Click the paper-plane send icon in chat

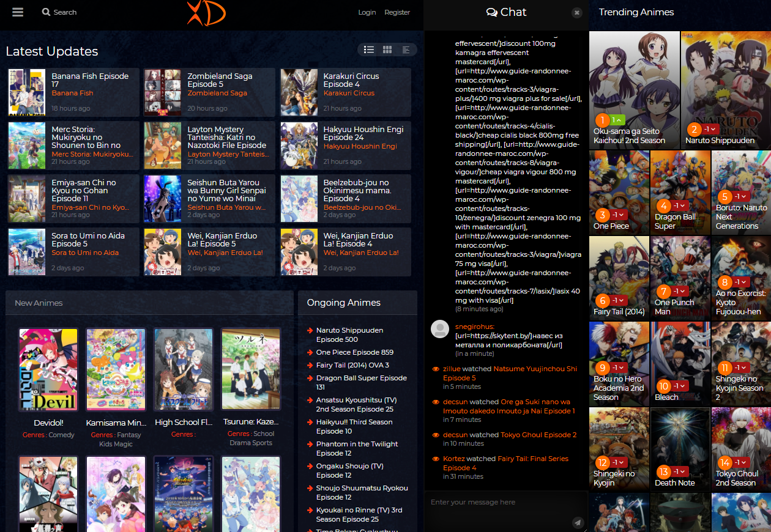tap(578, 523)
